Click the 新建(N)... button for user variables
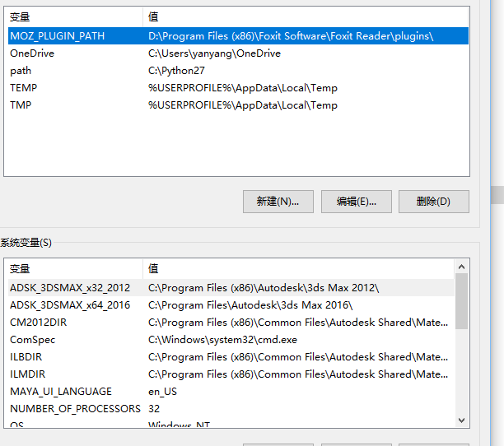Screen dimensions: 504x446 pyautogui.click(x=278, y=202)
